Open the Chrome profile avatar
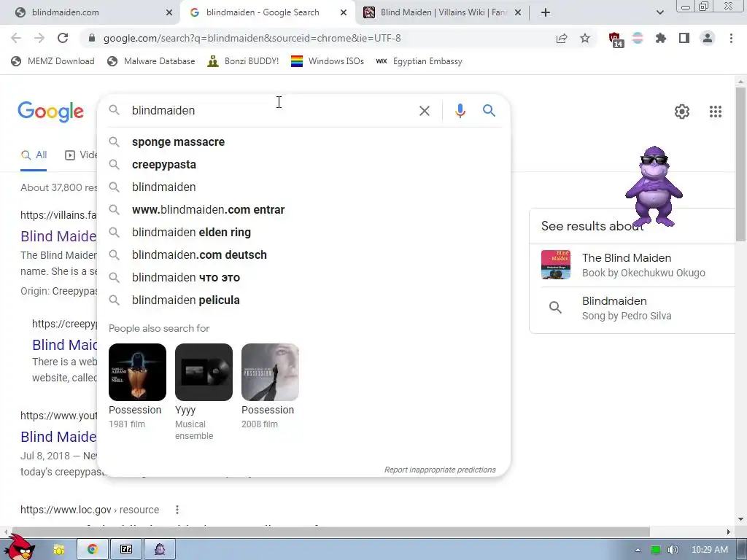The height and width of the screenshot is (560, 747). 708,38
